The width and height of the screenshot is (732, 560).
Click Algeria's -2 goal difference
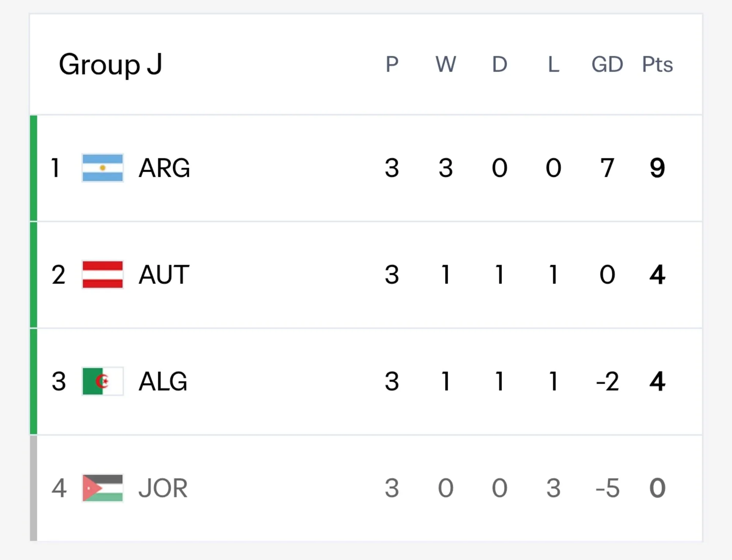coord(608,381)
